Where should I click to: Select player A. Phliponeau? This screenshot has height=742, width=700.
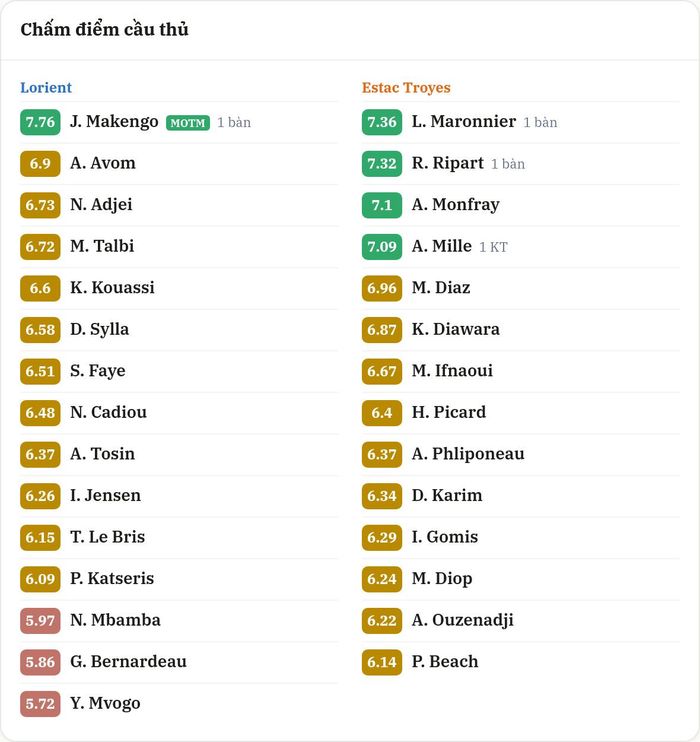point(468,454)
